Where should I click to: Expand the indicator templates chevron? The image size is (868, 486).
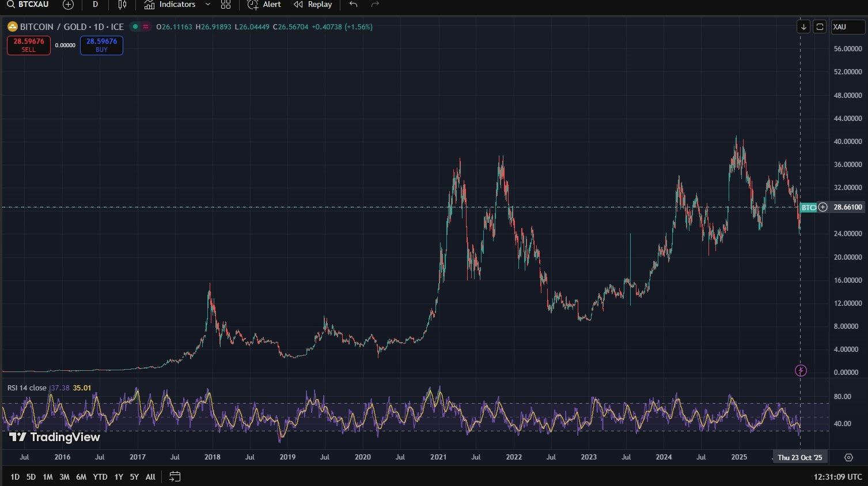tap(208, 5)
